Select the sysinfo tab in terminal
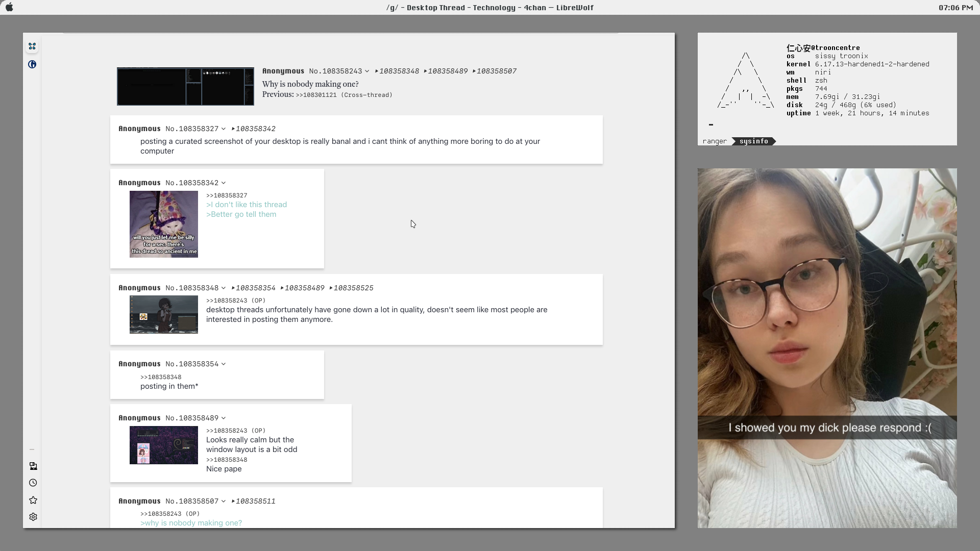This screenshot has height=551, width=980. pos(753,141)
